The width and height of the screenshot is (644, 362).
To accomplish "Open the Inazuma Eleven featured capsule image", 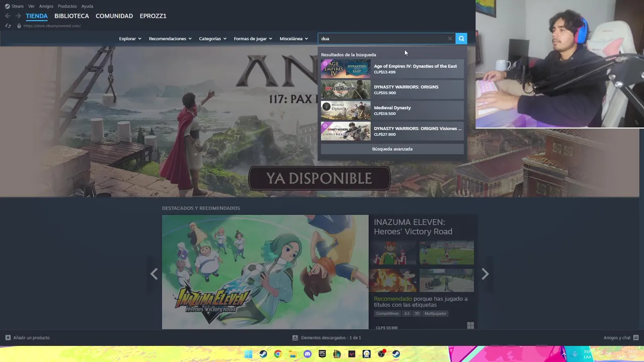I will (x=265, y=272).
